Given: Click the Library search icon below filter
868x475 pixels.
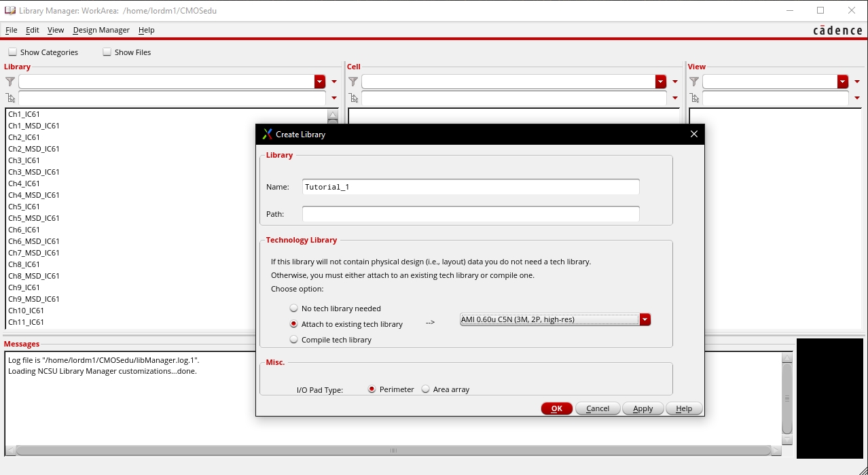Looking at the screenshot, I should pos(10,98).
